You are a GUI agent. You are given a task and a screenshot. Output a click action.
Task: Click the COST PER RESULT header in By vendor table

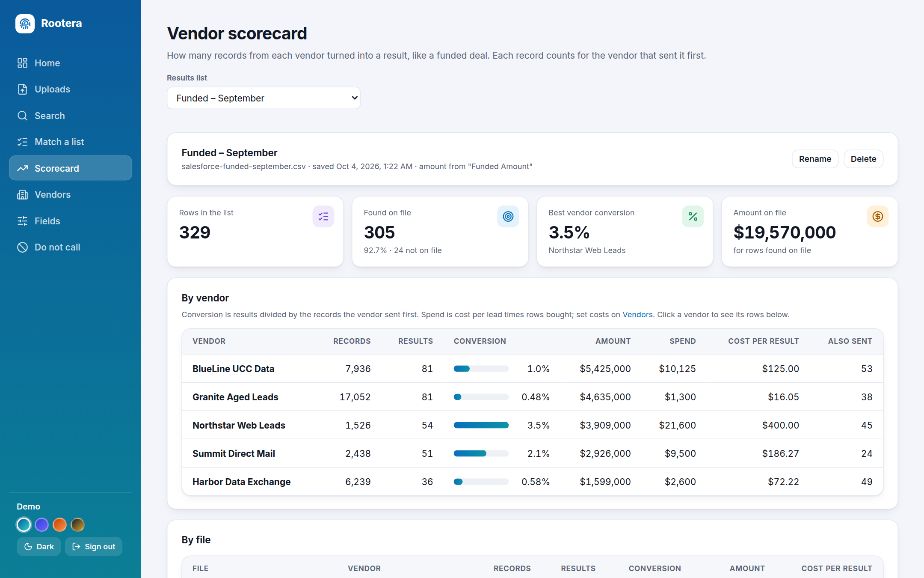764,341
